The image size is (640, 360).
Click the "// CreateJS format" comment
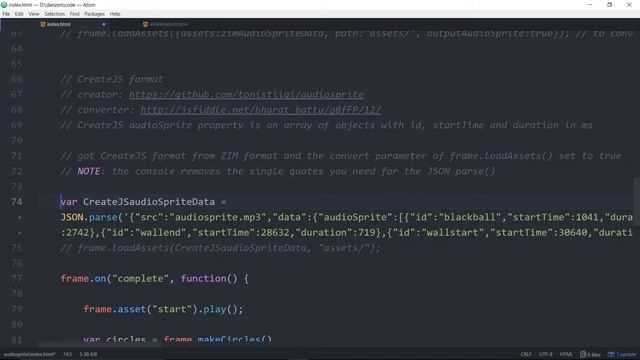[x=111, y=79]
